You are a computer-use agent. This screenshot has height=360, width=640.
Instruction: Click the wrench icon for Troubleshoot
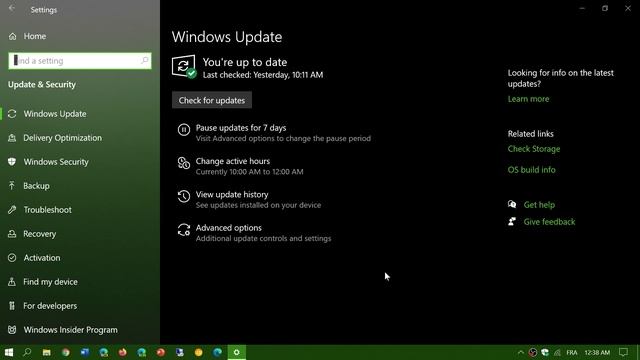click(x=12, y=210)
